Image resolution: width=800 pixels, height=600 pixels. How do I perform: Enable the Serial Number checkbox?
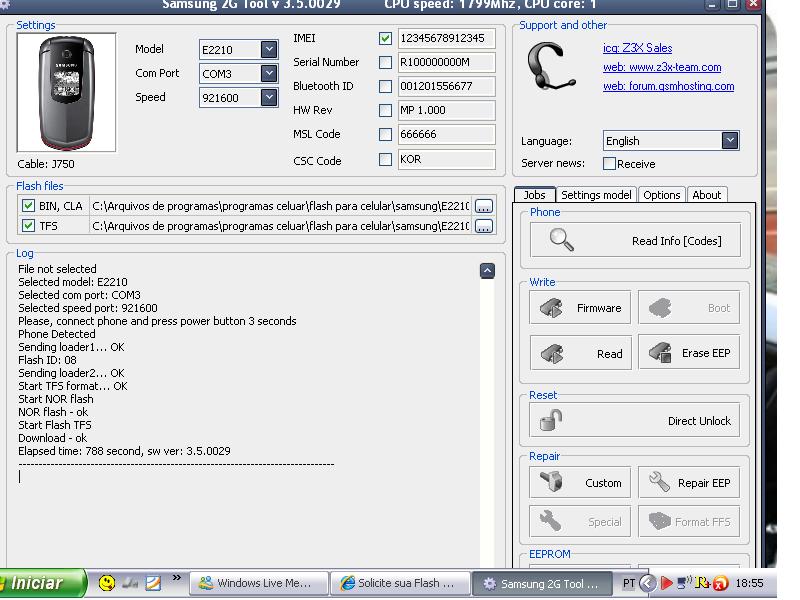[385, 62]
